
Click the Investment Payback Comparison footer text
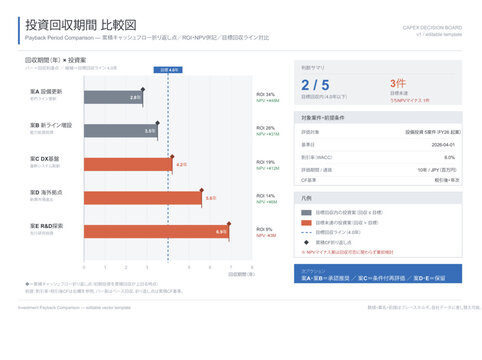pyautogui.click(x=74, y=308)
